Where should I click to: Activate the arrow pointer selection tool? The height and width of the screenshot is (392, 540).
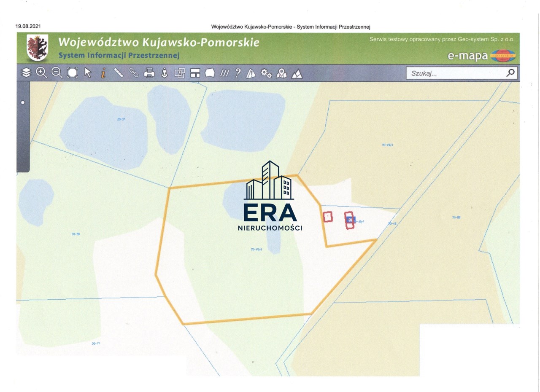88,73
